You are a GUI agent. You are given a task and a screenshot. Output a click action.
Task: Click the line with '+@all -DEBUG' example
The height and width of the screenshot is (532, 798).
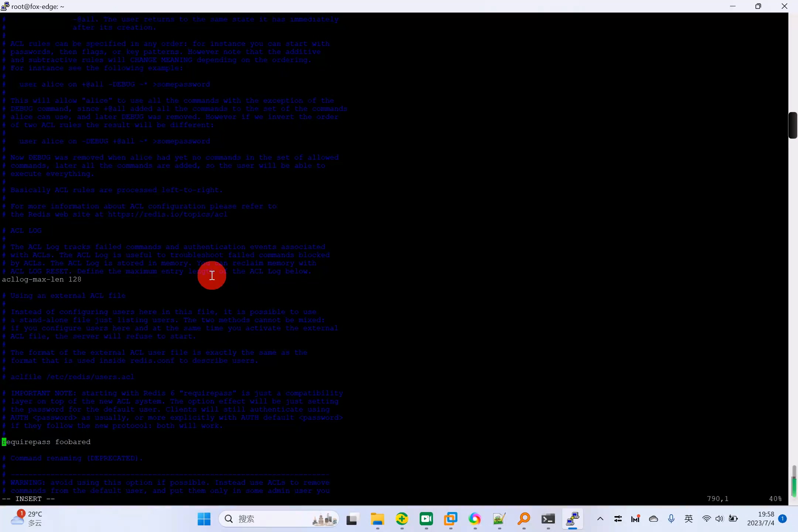pos(106,84)
